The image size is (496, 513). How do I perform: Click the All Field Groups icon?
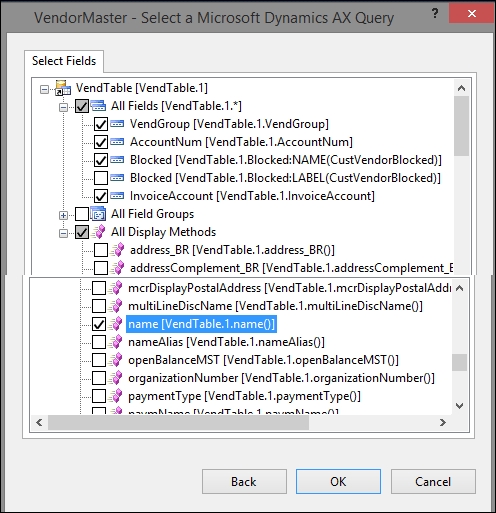pyautogui.click(x=98, y=214)
